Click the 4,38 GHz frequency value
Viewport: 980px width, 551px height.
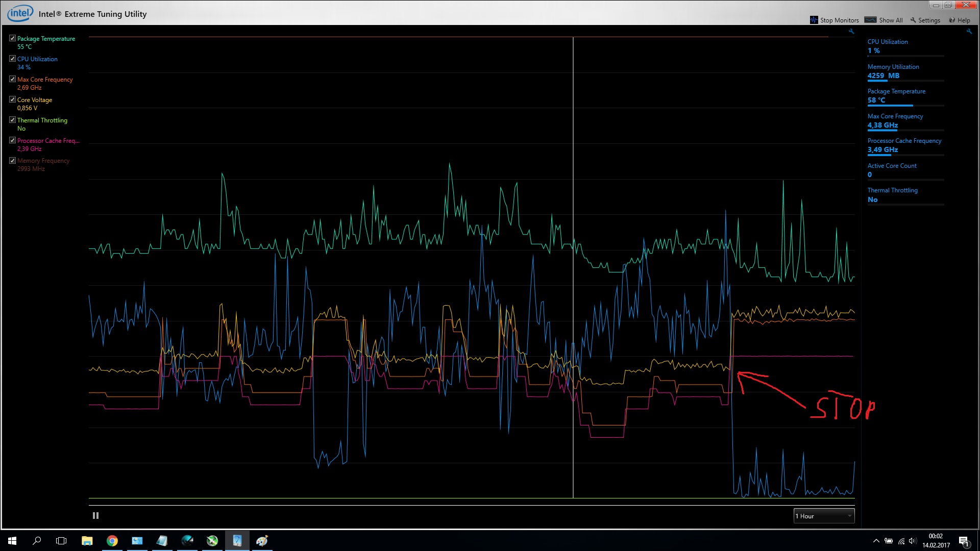click(x=883, y=125)
